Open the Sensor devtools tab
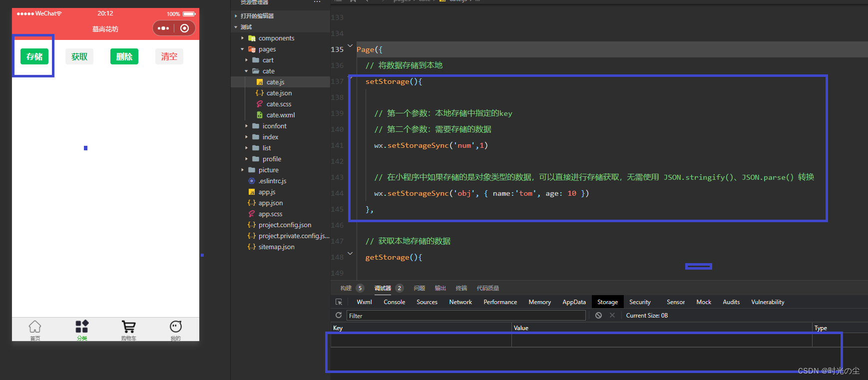The height and width of the screenshot is (380, 868). [x=676, y=302]
